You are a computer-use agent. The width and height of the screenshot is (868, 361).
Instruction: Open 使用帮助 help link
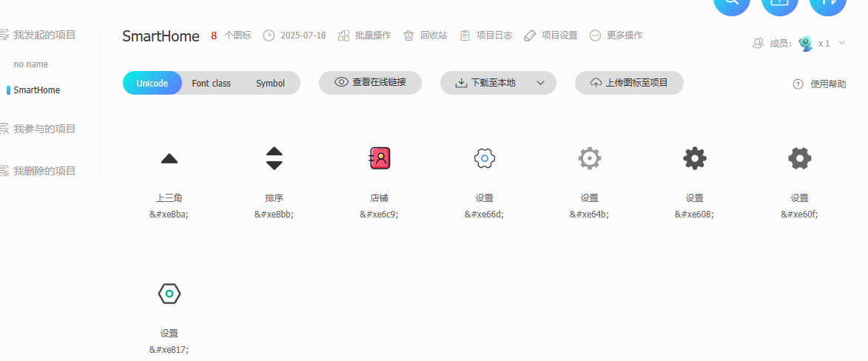tap(828, 84)
